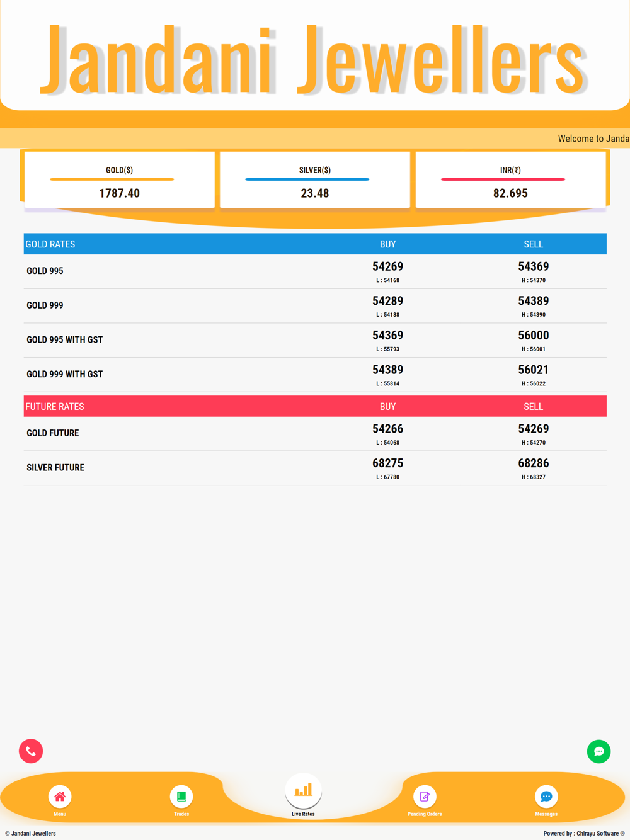Click the © Jandani Jewellers footer text
This screenshot has width=630, height=840.
pyautogui.click(x=30, y=834)
